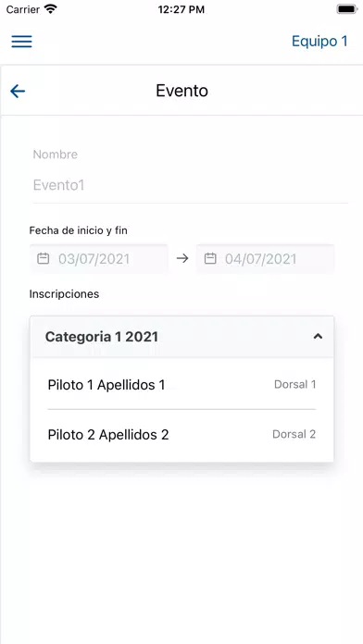Select the Nombre field containing Evento1
The width and height of the screenshot is (363, 644).
(191, 185)
